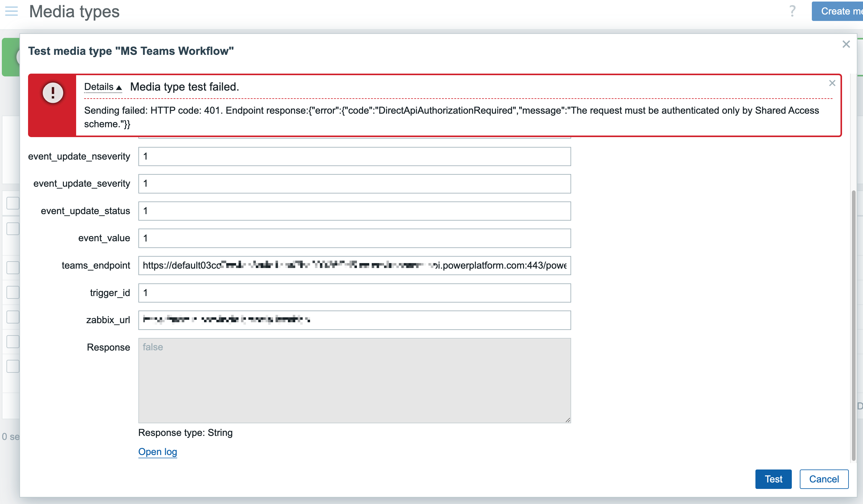Image resolution: width=863 pixels, height=504 pixels.
Task: Collapse the Details error expander
Action: point(103,87)
